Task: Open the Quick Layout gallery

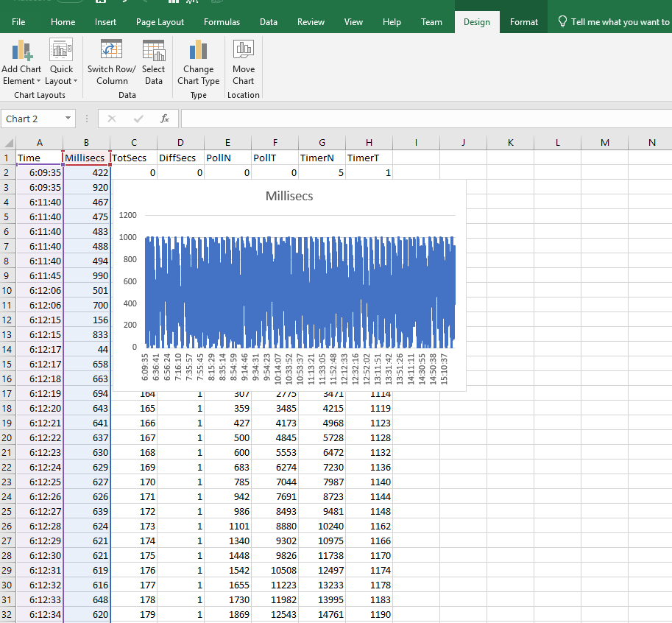Action: click(60, 51)
